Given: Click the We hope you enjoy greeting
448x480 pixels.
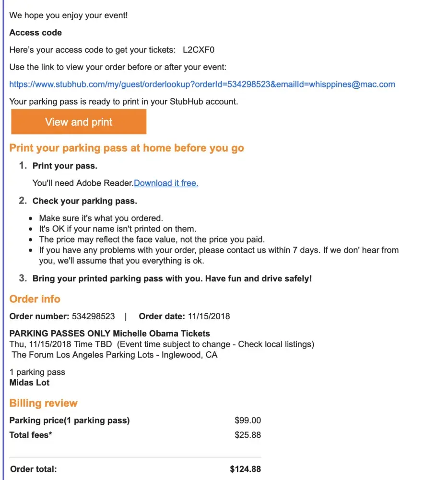Looking at the screenshot, I should (x=69, y=15).
